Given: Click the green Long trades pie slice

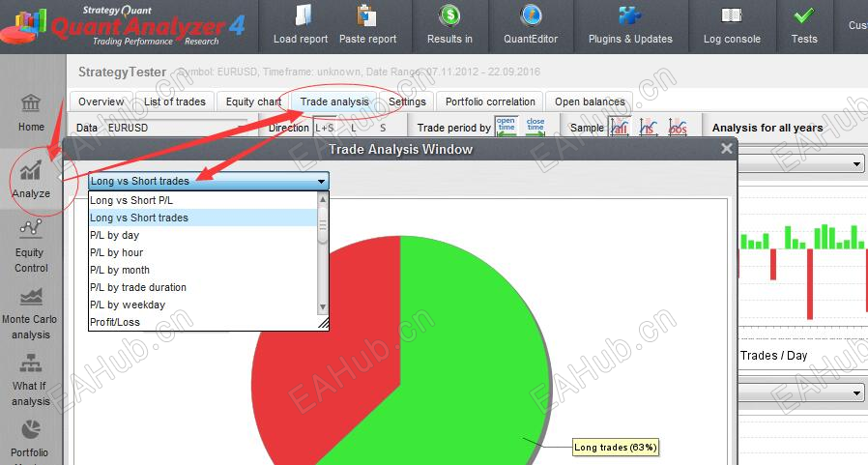Looking at the screenshot, I should point(465,354).
